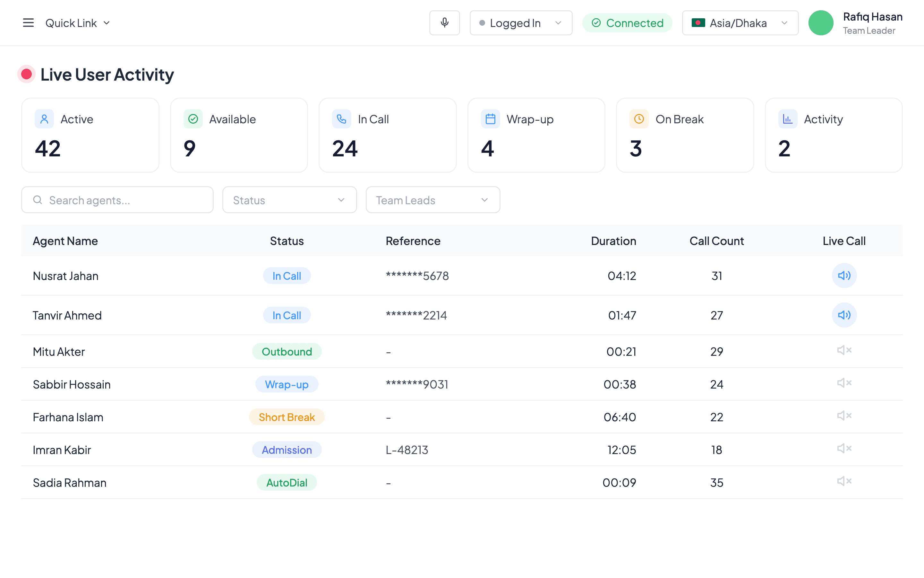Open the Logged In status dropdown
The height and width of the screenshot is (578, 924).
[x=521, y=23]
